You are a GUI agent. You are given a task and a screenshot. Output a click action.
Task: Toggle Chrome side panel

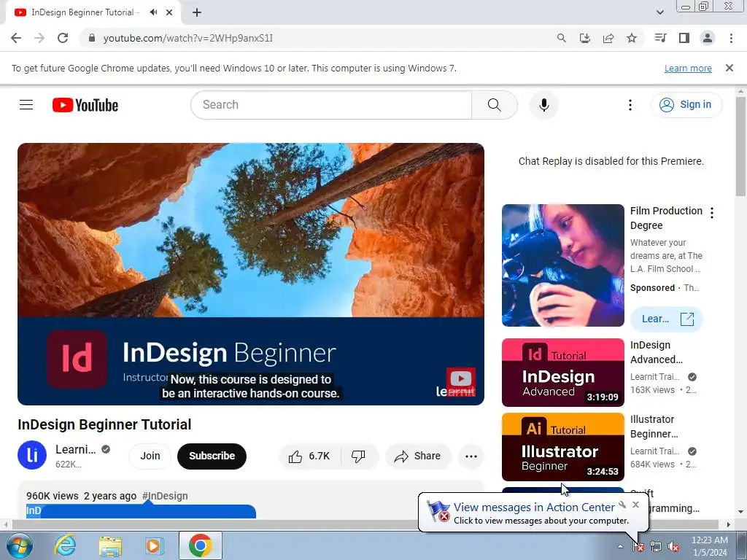[684, 38]
